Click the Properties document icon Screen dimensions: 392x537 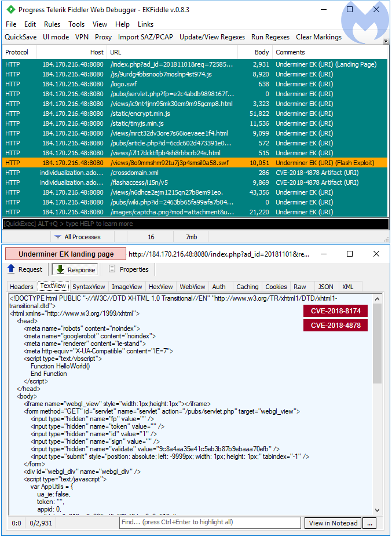[x=112, y=269]
